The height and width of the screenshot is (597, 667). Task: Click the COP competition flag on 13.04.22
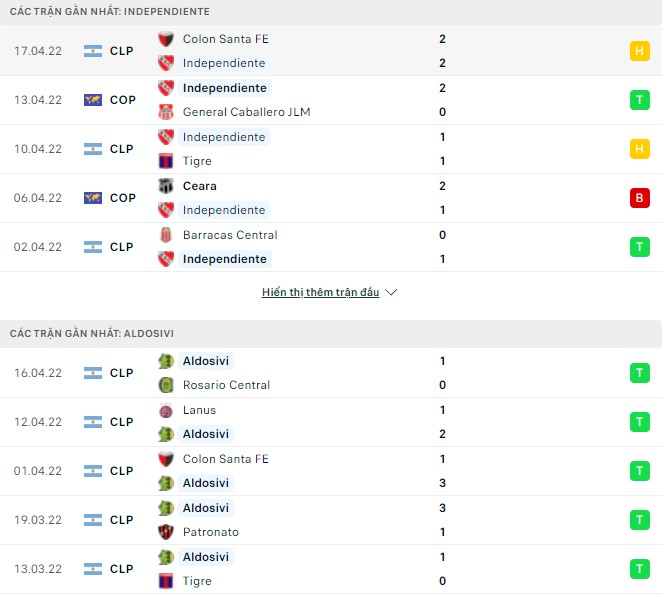[x=93, y=100]
